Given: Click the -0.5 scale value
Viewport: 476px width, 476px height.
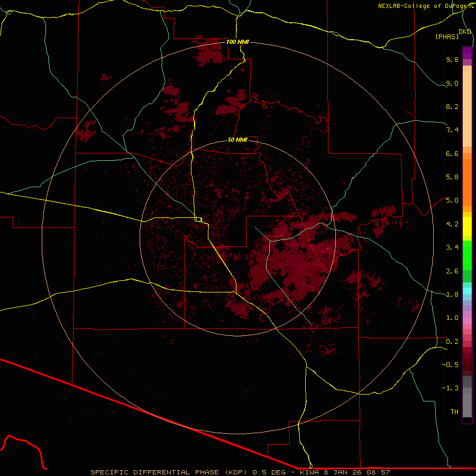Looking at the screenshot, I should click(x=450, y=365).
